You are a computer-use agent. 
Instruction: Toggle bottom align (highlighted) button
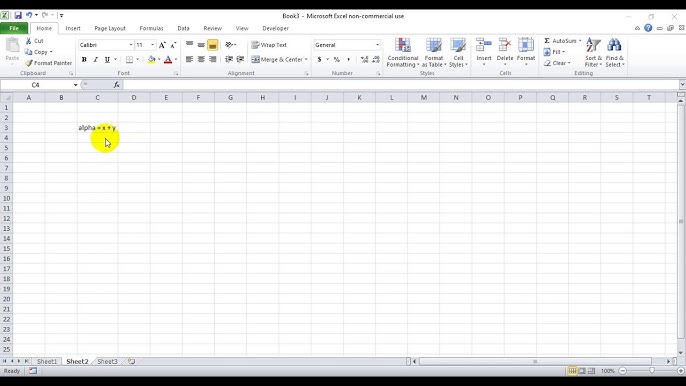coord(213,45)
